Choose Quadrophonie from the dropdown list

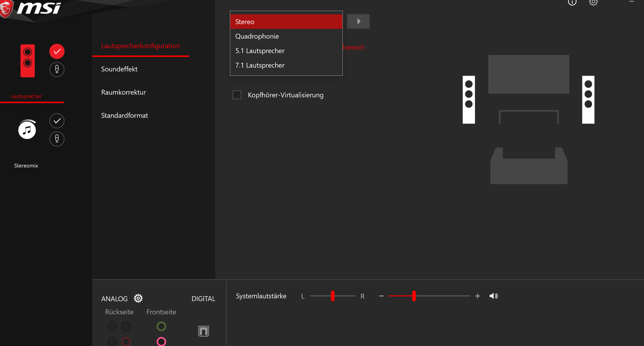[x=257, y=36]
